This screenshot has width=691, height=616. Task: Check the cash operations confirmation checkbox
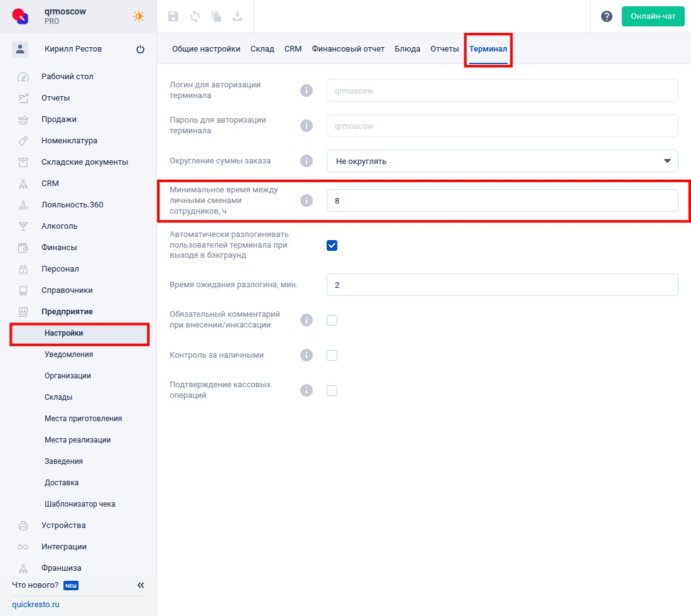click(332, 391)
